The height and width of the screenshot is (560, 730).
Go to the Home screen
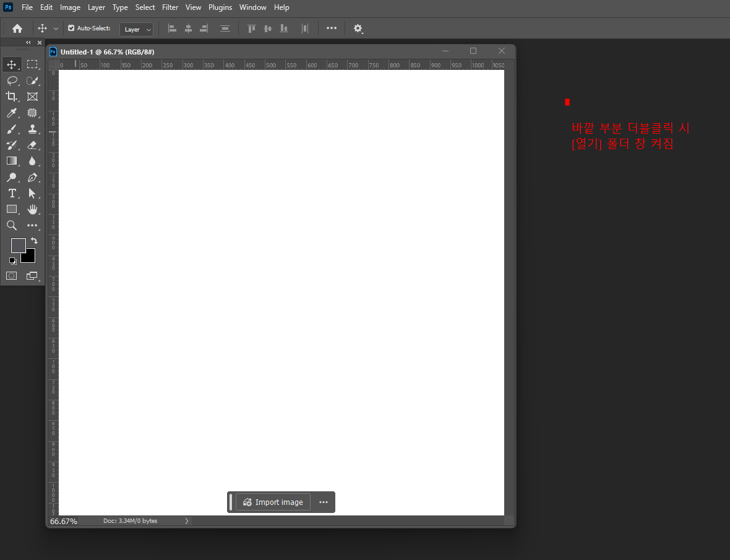point(17,28)
